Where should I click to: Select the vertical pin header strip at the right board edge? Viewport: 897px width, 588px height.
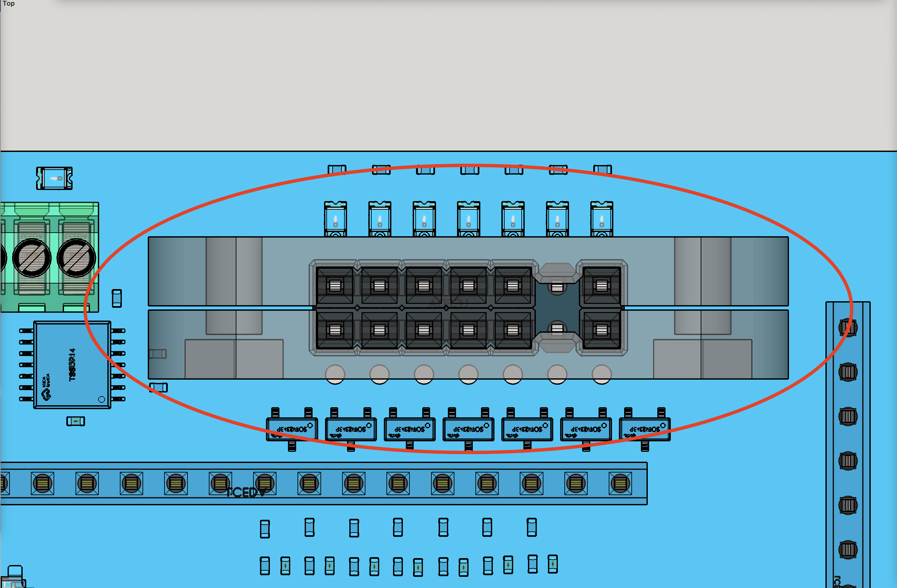(848, 445)
